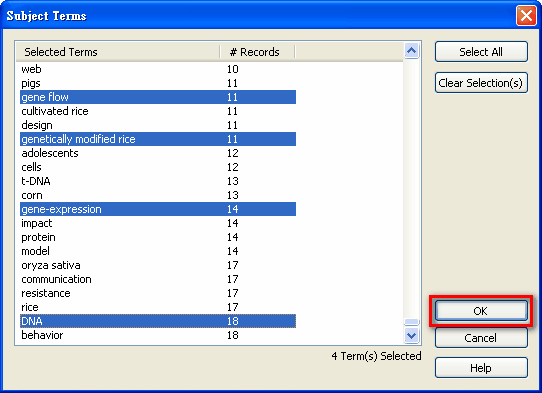This screenshot has width=542, height=393.
Task: Select the 't-DNA' term row
Action: pyautogui.click(x=158, y=181)
